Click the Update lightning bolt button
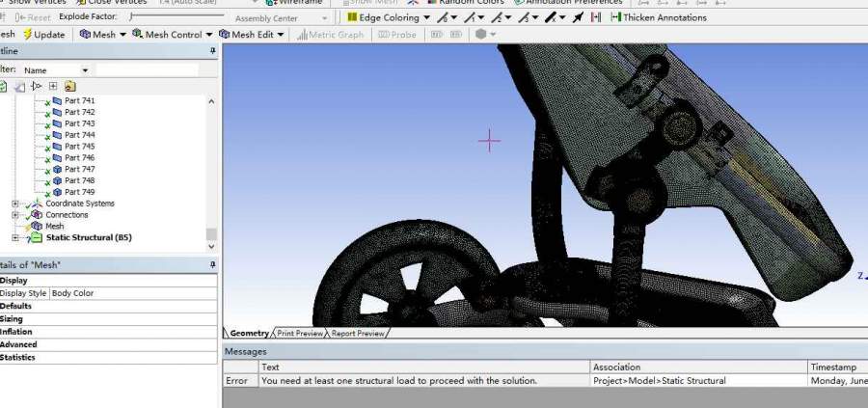Viewport: 868px width, 408px height. click(43, 35)
